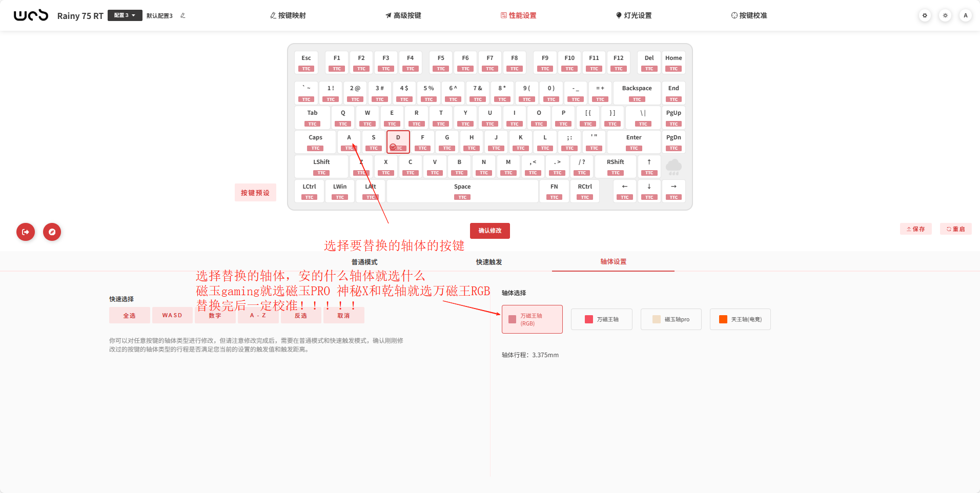Viewport: 980px width, 493px height.
Task: Click the WOB logo icon
Action: click(x=31, y=15)
